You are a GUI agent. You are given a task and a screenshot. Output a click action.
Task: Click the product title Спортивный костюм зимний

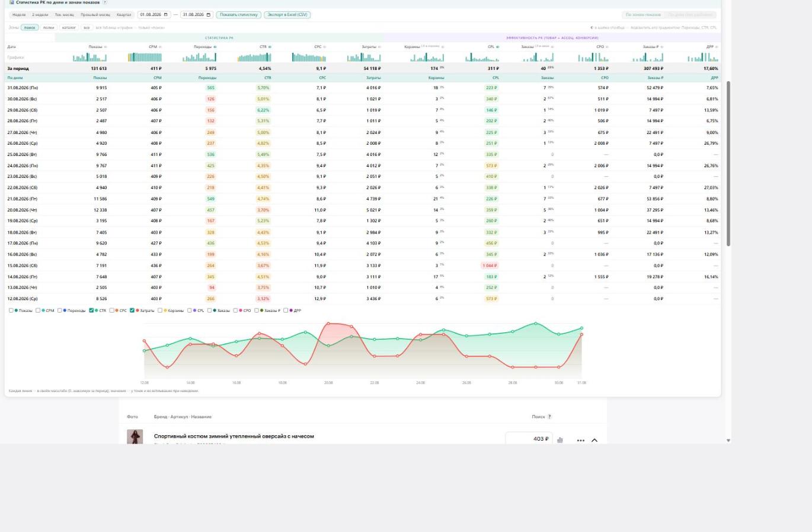click(234, 437)
